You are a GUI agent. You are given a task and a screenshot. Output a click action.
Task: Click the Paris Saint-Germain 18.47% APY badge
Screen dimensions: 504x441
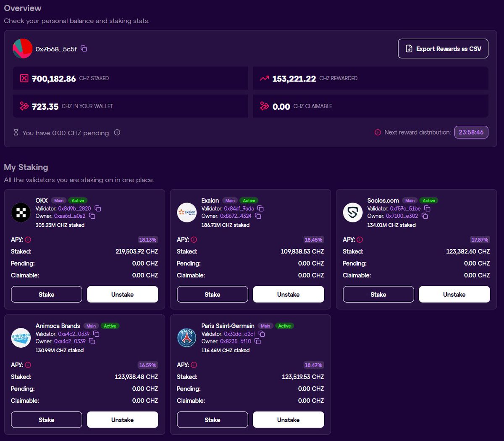[314, 365]
